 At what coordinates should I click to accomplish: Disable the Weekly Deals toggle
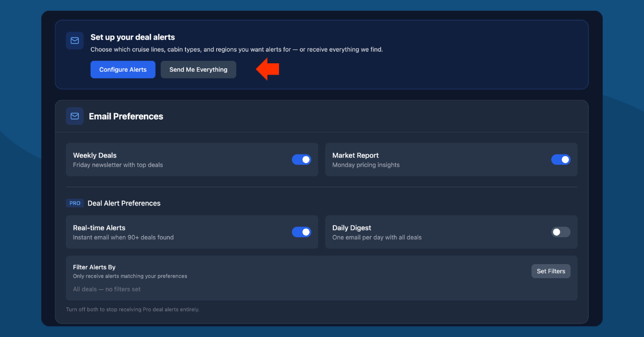click(302, 159)
